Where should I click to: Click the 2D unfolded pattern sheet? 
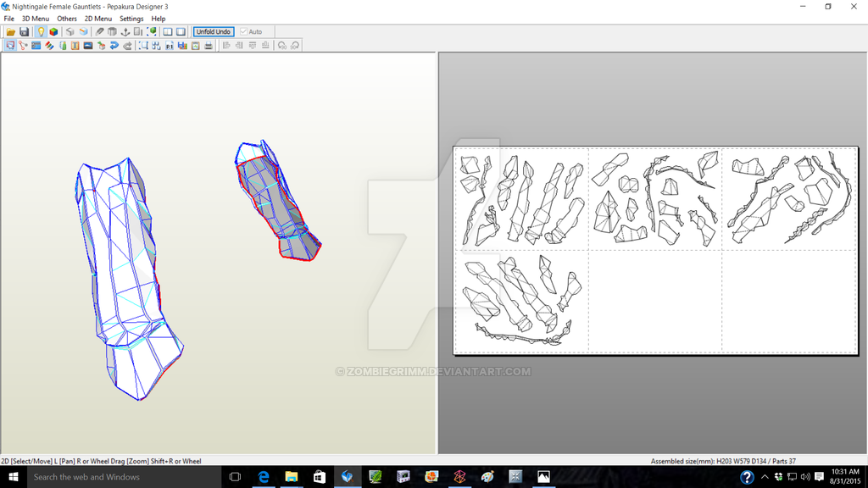(655, 250)
